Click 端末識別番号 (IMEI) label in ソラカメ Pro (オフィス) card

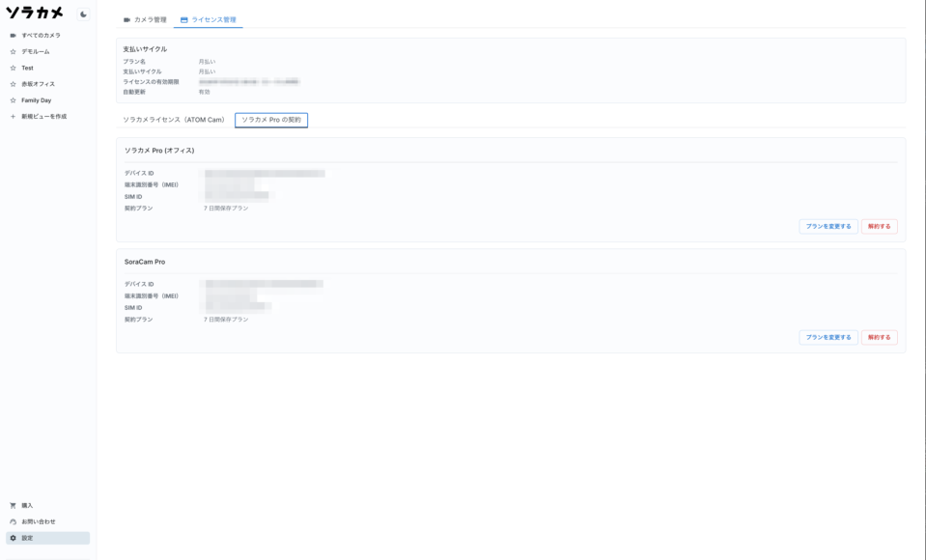coord(152,184)
